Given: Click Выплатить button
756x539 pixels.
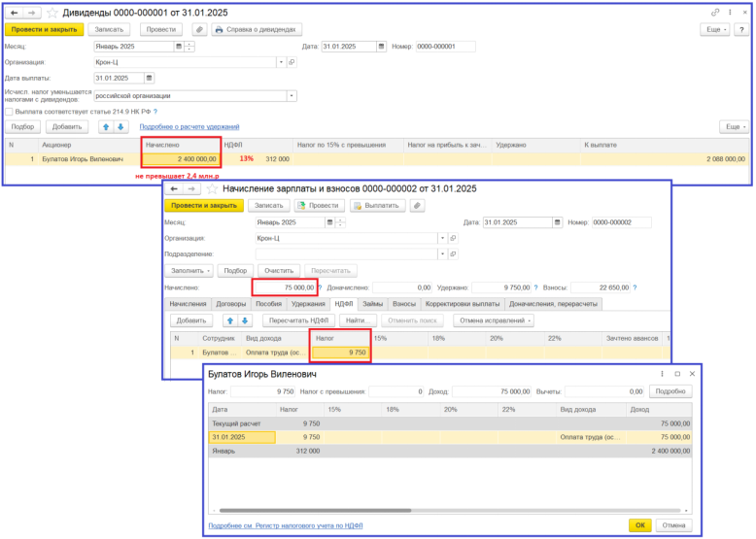Looking at the screenshot, I should [x=377, y=206].
